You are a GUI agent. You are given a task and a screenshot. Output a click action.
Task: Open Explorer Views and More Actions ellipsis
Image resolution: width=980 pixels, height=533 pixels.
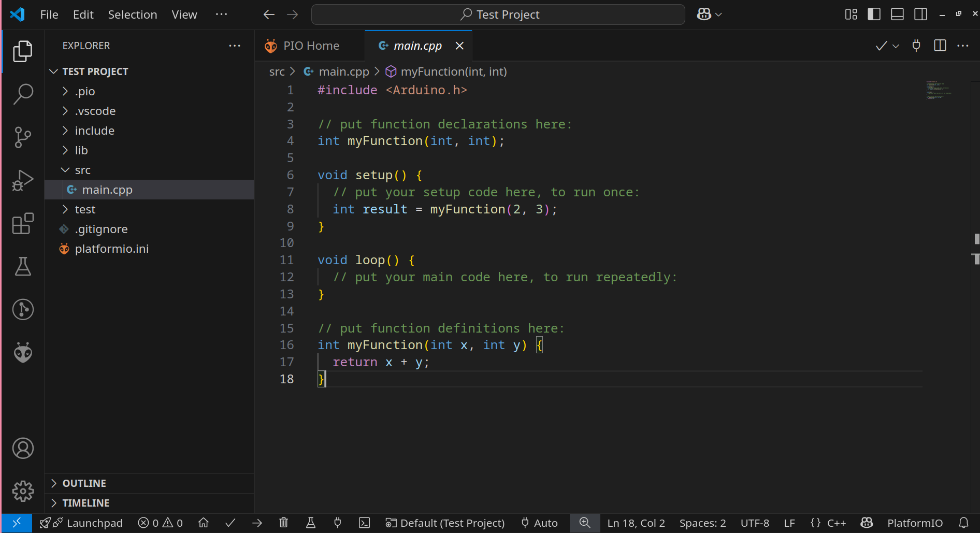tap(235, 46)
